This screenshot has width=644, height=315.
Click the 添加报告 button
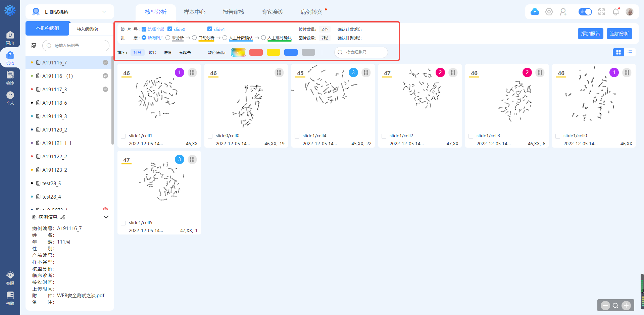[x=590, y=34]
